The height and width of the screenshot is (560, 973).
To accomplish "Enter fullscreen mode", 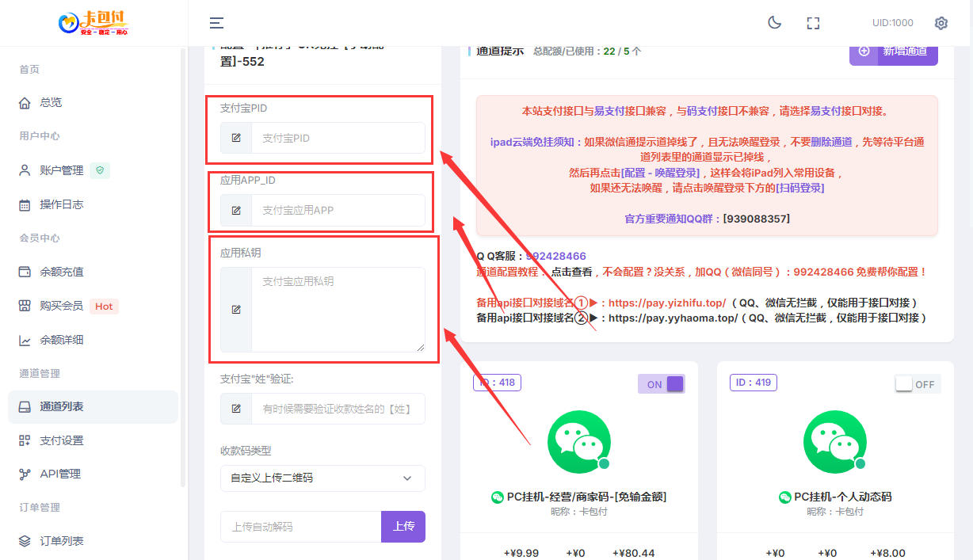I will coord(813,23).
